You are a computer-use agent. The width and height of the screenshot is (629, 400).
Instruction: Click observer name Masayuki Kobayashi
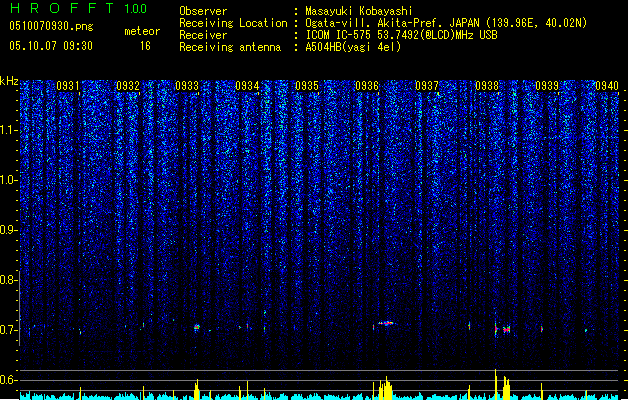pyautogui.click(x=359, y=11)
